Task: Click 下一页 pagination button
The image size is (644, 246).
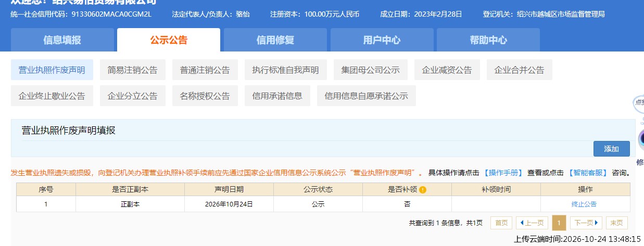Action: pyautogui.click(x=586, y=223)
